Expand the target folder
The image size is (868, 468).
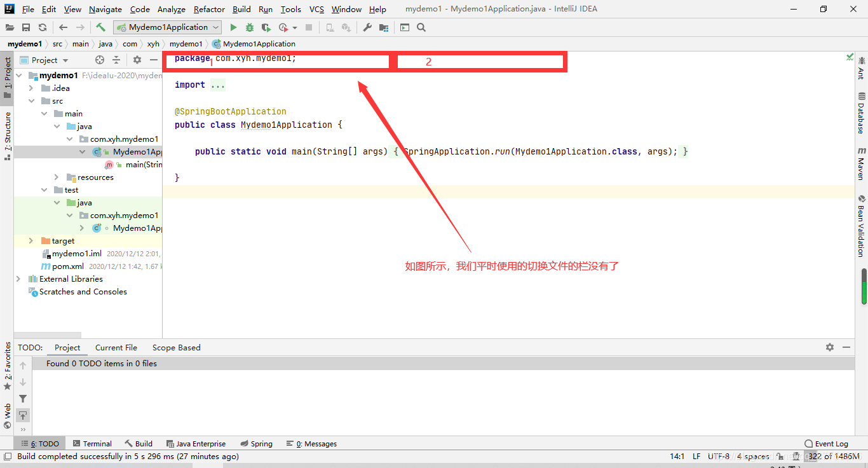click(x=31, y=241)
